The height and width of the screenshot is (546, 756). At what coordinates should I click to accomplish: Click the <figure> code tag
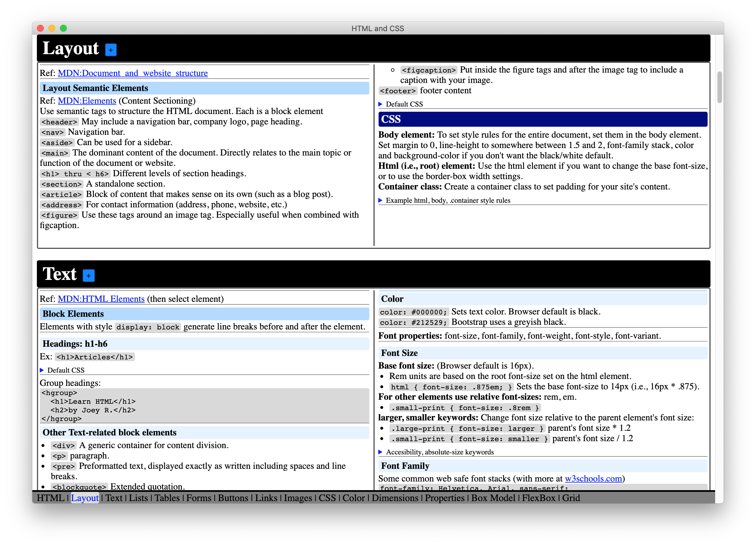(x=59, y=215)
